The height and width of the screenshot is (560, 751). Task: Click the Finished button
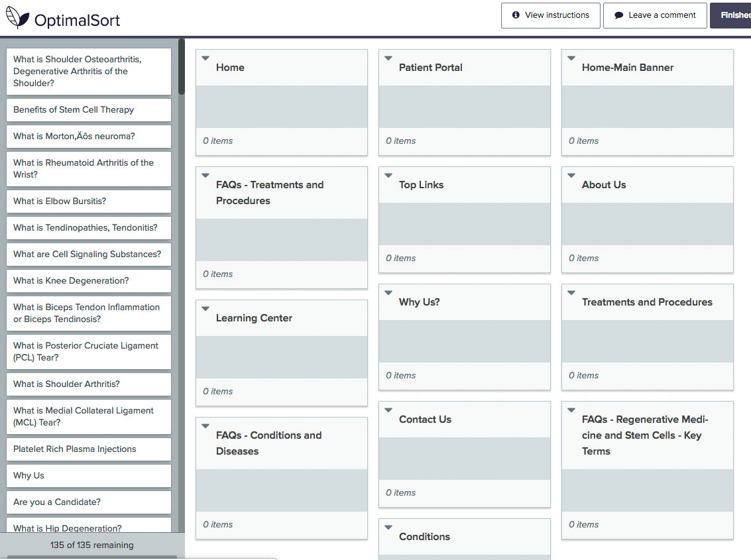click(730, 15)
